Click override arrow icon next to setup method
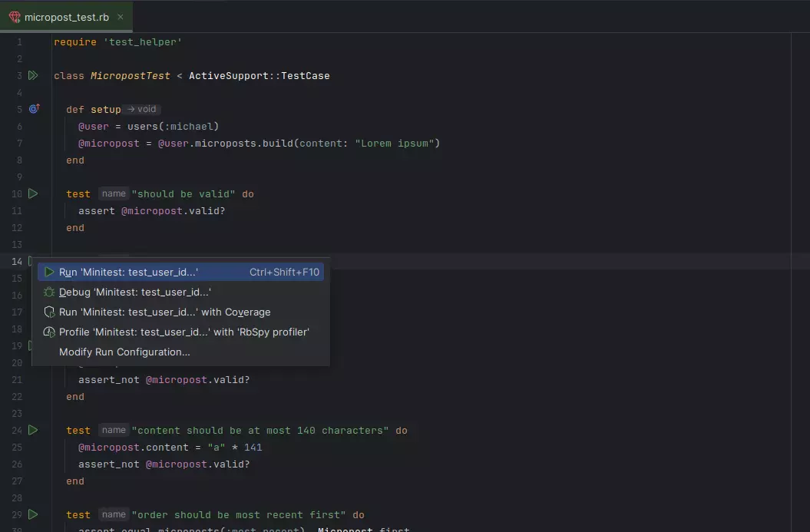 34,109
